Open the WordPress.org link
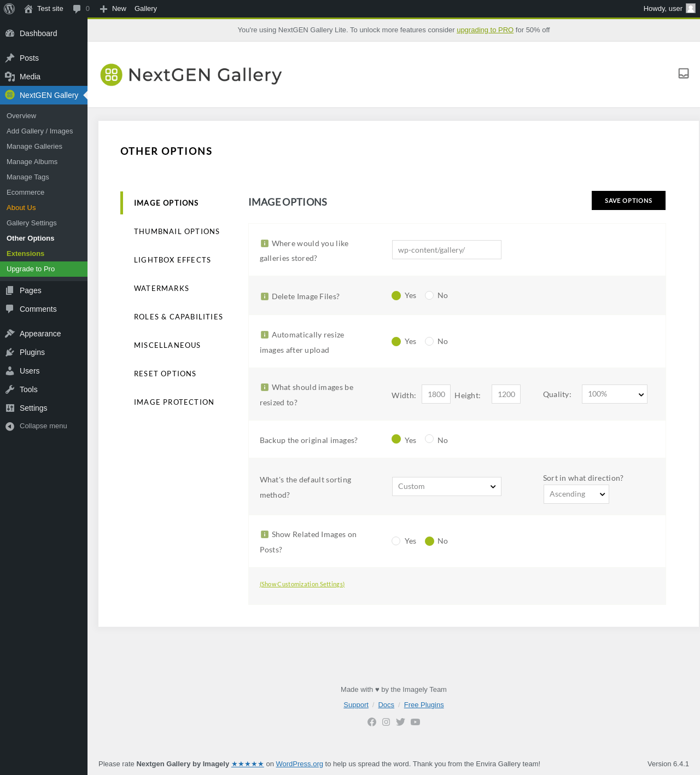Screen dimensions: 700x775 (299, 764)
